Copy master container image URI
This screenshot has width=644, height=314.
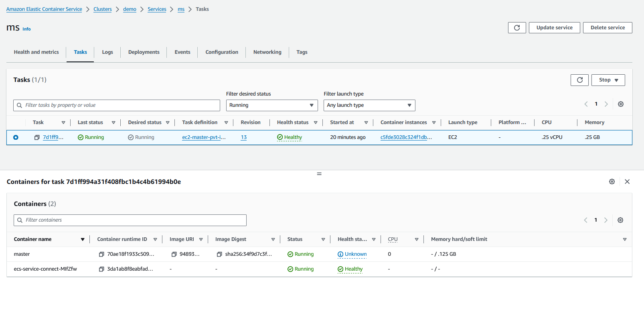point(174,254)
